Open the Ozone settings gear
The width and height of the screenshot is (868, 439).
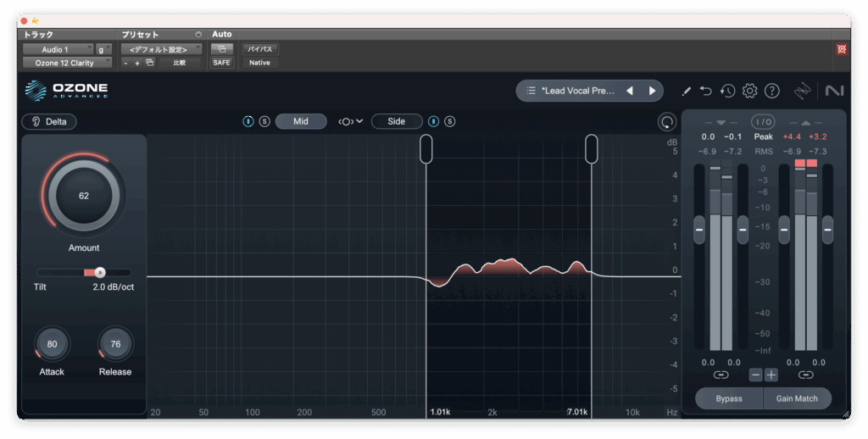point(749,91)
